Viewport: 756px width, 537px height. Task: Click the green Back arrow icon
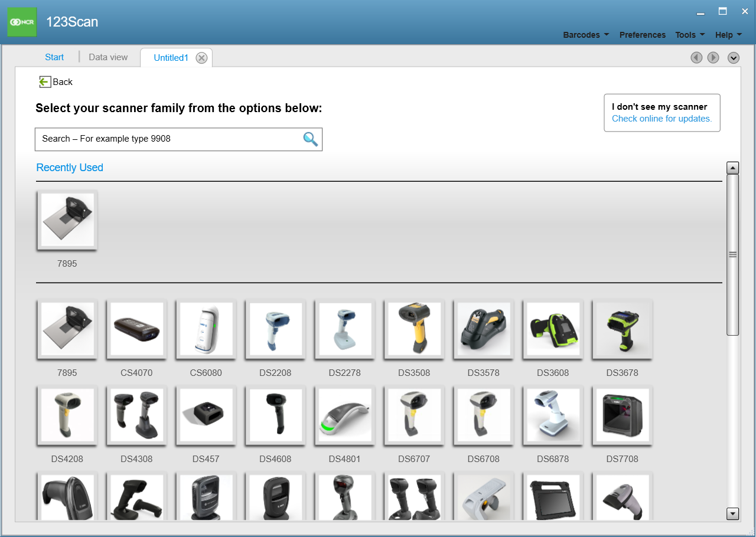[x=45, y=82]
